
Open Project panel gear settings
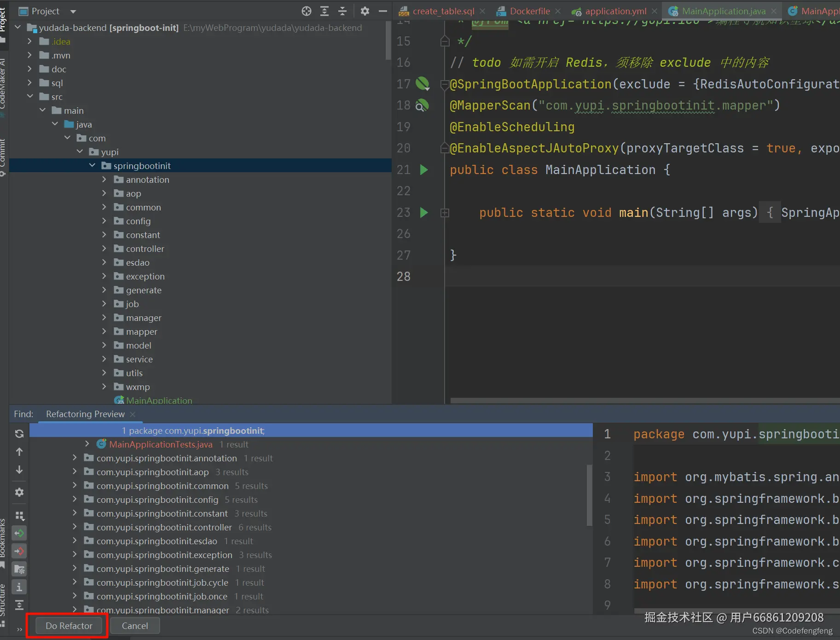(365, 11)
